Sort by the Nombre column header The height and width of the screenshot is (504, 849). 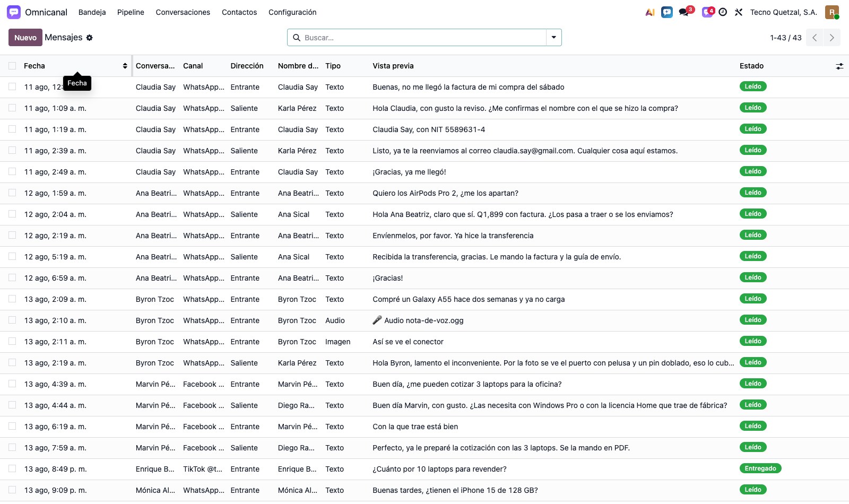pyautogui.click(x=298, y=66)
